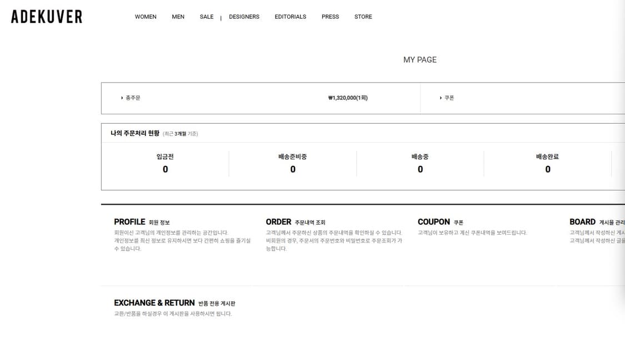Image resolution: width=625 pixels, height=364 pixels.
Task: Open the WOMEN menu
Action: click(x=145, y=17)
